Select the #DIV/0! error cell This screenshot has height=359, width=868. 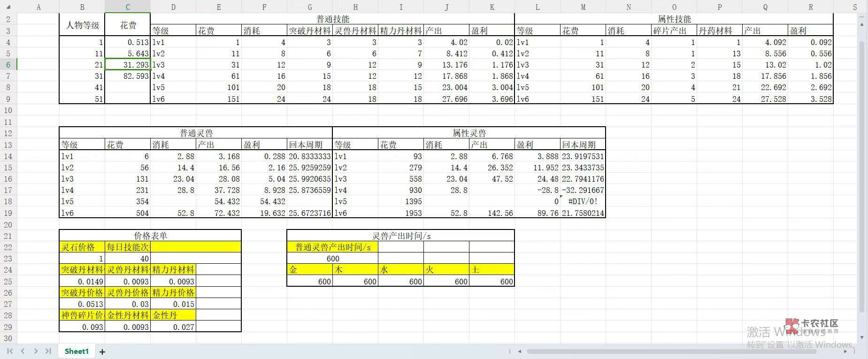(x=583, y=201)
